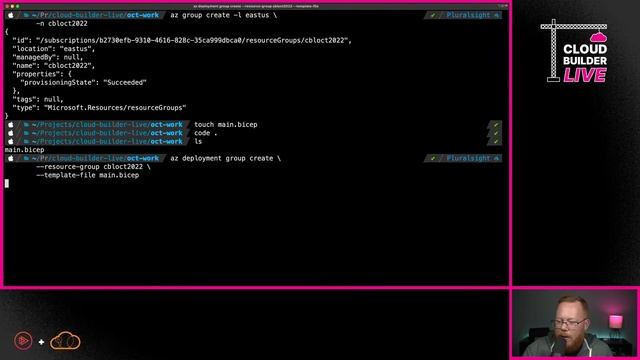Screen dimensions: 640x360
Task: Click the command "az group create -l eastus \"
Action: pos(223,15)
